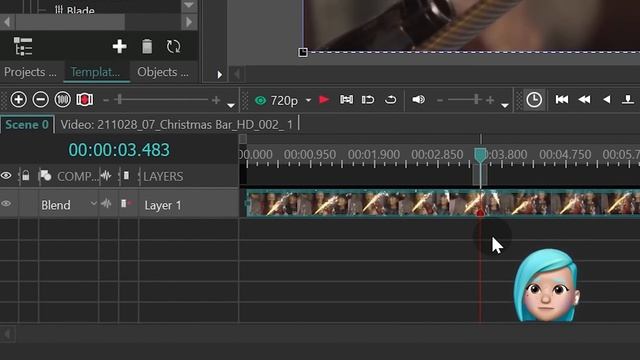640x360 pixels.
Task: Click the red marker icon in toolbar
Action: (x=84, y=100)
